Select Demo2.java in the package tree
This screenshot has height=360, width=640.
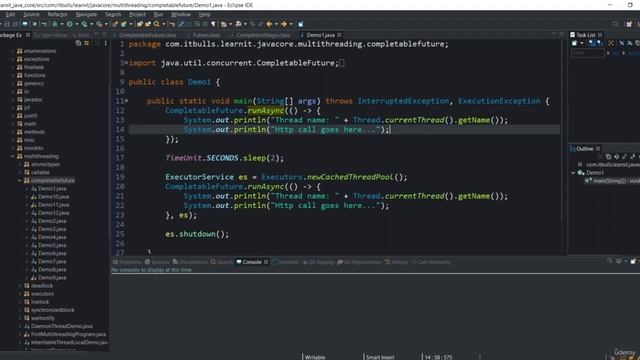pos(51,221)
